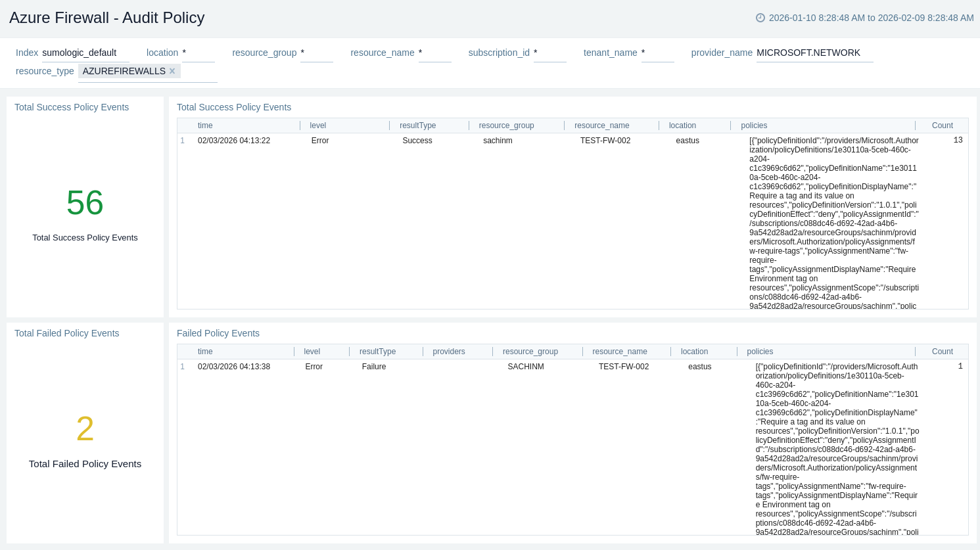Click the location filter input

[x=198, y=53]
